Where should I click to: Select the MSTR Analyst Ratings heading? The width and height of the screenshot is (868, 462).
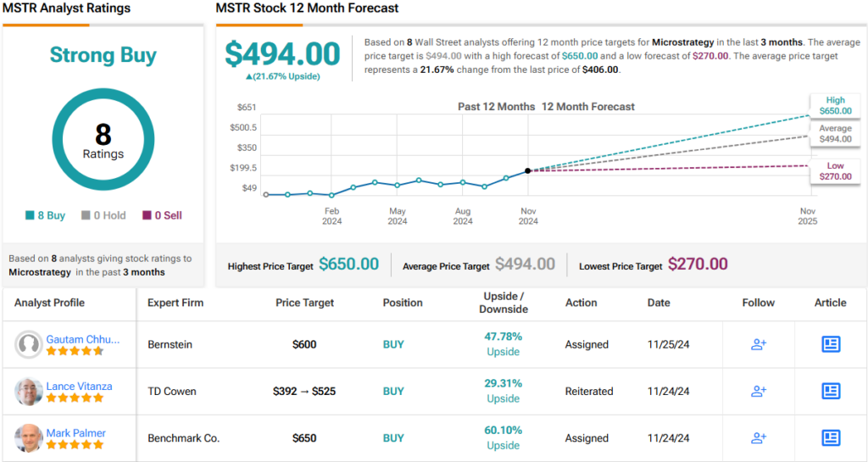point(66,8)
